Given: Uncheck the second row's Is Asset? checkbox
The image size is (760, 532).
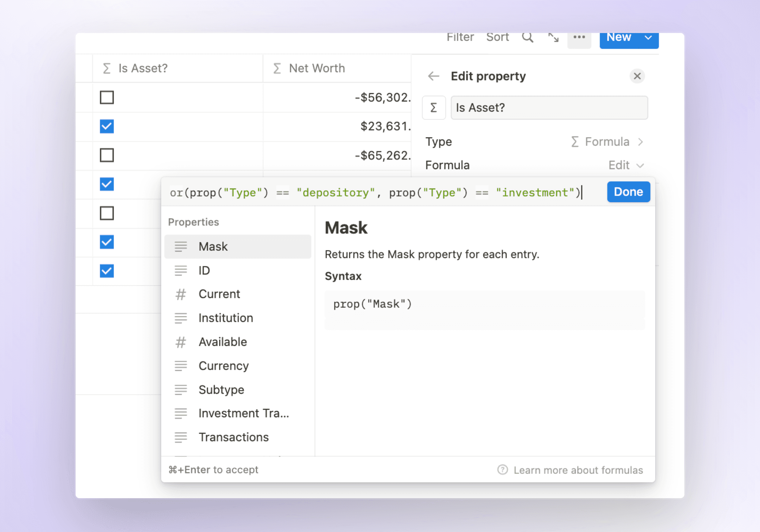Looking at the screenshot, I should click(x=107, y=127).
